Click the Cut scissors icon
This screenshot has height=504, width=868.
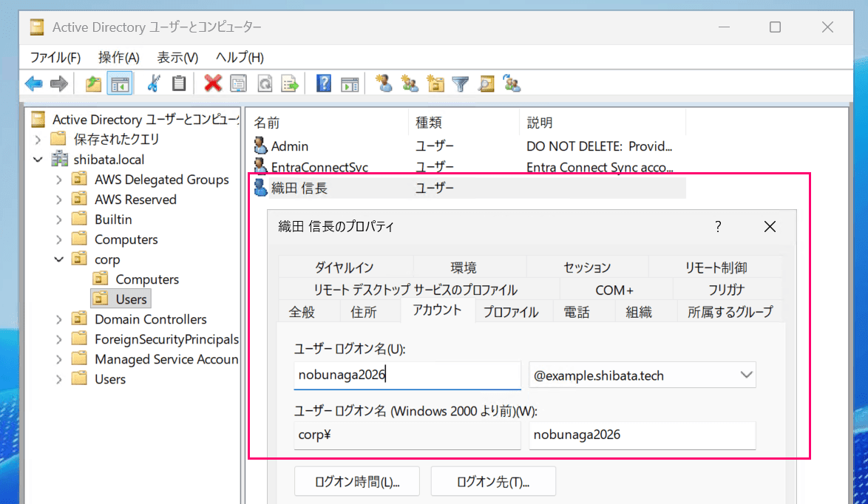coord(153,84)
